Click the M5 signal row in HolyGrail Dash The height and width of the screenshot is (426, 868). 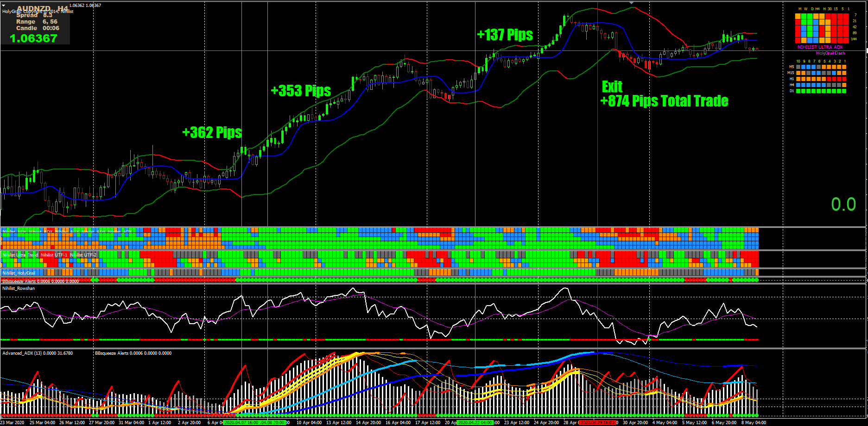click(x=820, y=67)
